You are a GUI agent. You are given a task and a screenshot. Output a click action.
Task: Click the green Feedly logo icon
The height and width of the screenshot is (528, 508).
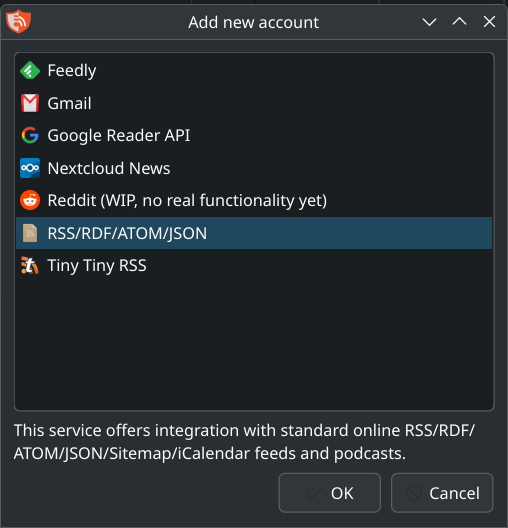pyautogui.click(x=30, y=70)
